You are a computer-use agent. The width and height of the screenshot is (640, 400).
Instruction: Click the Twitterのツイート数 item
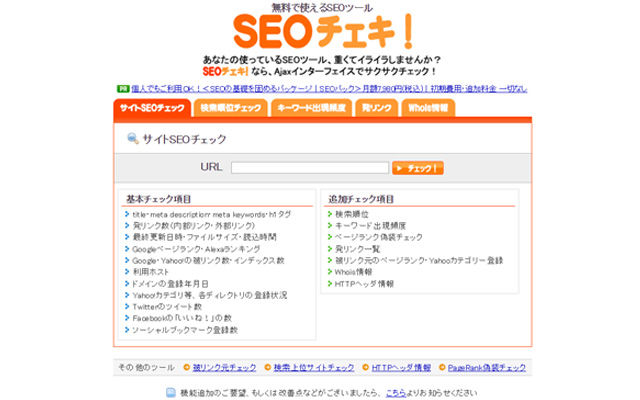click(167, 307)
